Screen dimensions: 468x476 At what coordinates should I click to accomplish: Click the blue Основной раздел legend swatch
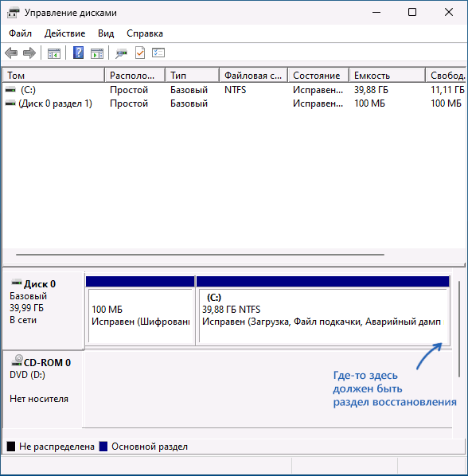pos(103,447)
